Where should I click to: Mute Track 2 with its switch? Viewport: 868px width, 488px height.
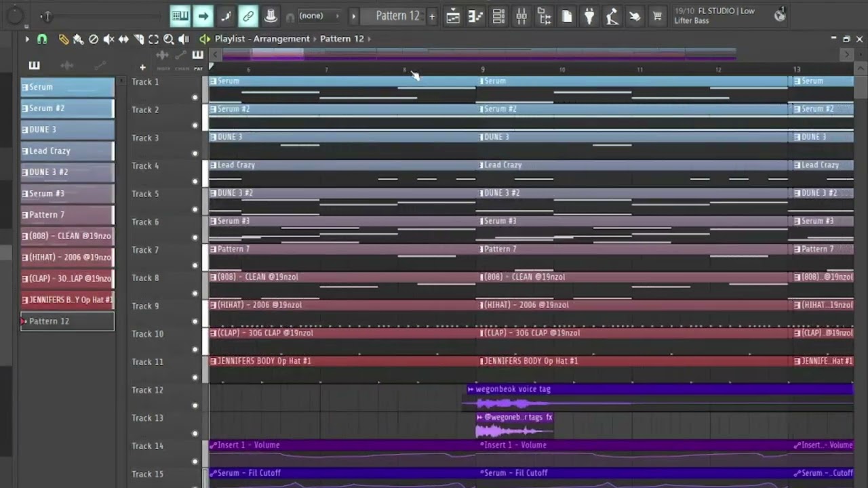(x=195, y=125)
